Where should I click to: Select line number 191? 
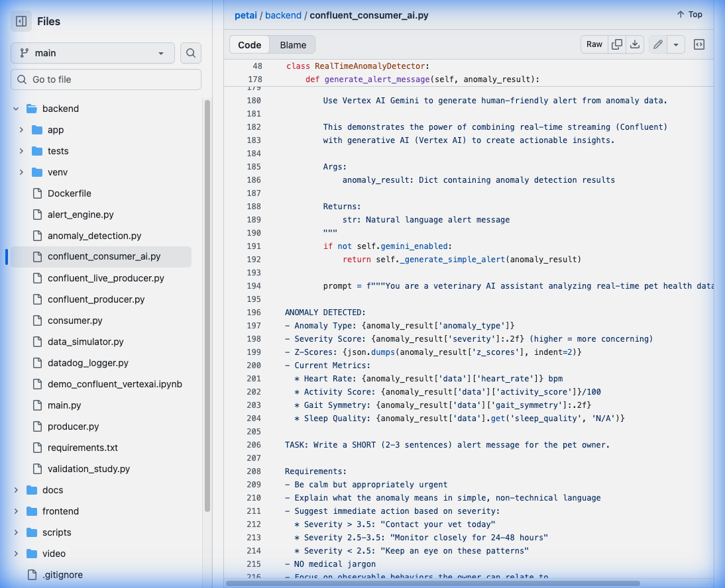pyautogui.click(x=254, y=246)
